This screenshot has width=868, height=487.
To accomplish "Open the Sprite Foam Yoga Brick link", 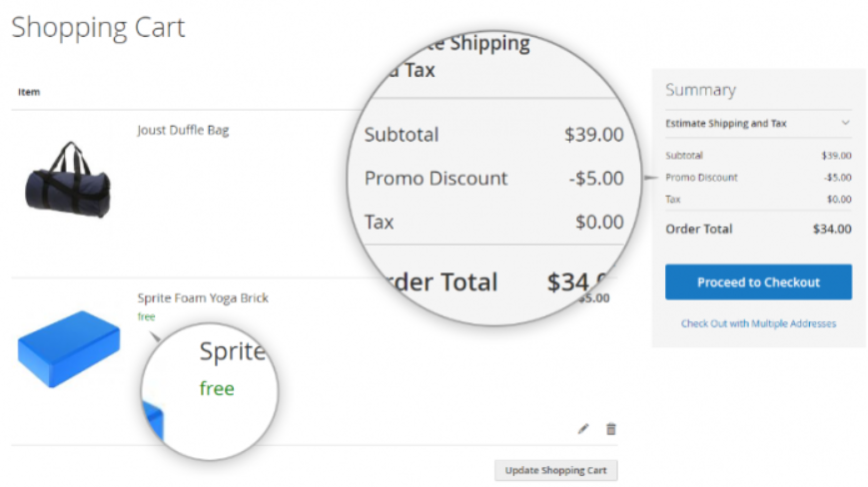I will (x=203, y=298).
